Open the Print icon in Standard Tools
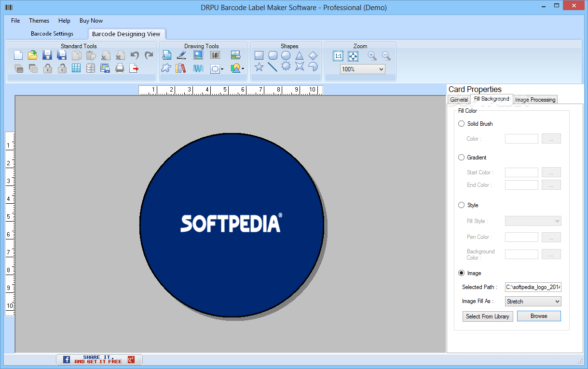This screenshot has height=369, width=588. click(x=120, y=68)
